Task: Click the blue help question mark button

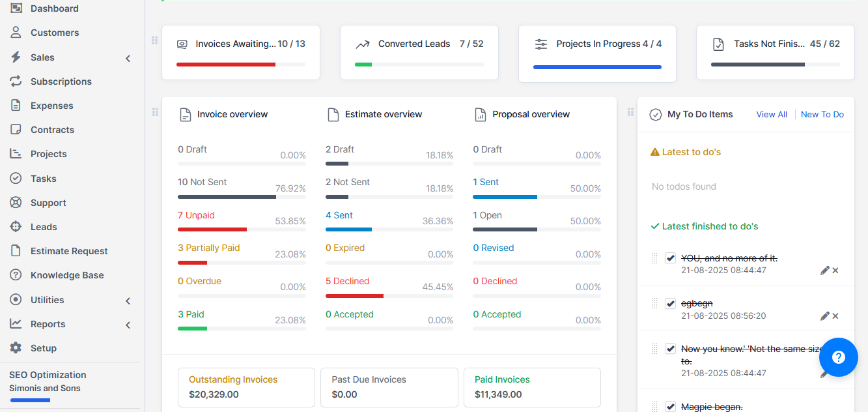Action: coord(838,357)
